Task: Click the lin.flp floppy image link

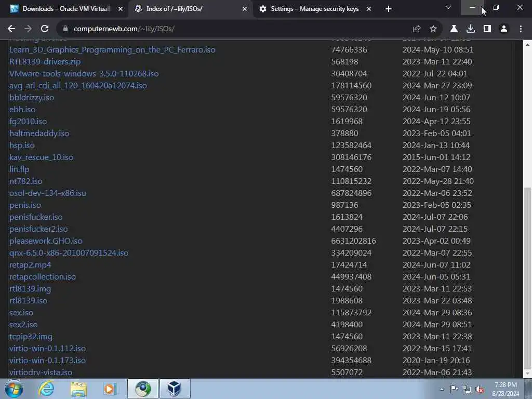Action: click(x=19, y=169)
